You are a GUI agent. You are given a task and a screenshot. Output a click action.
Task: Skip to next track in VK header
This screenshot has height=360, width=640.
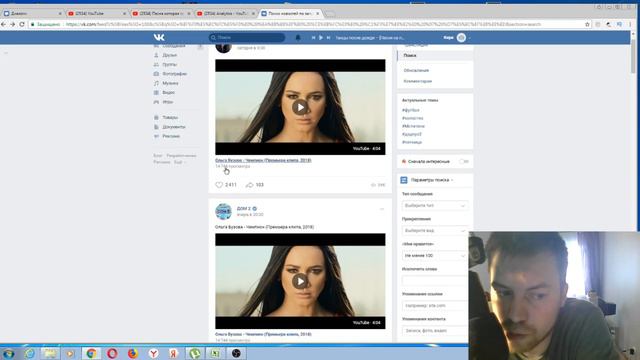[x=328, y=38]
